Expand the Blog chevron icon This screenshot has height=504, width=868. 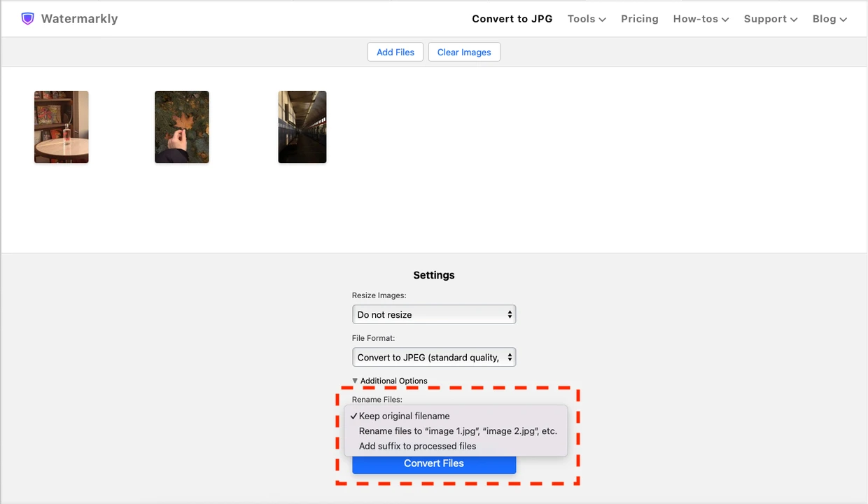point(843,19)
